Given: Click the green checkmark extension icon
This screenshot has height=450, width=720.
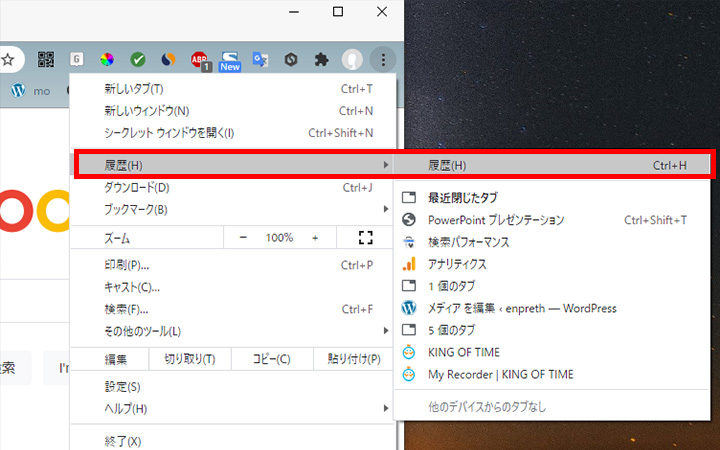Looking at the screenshot, I should [x=138, y=59].
